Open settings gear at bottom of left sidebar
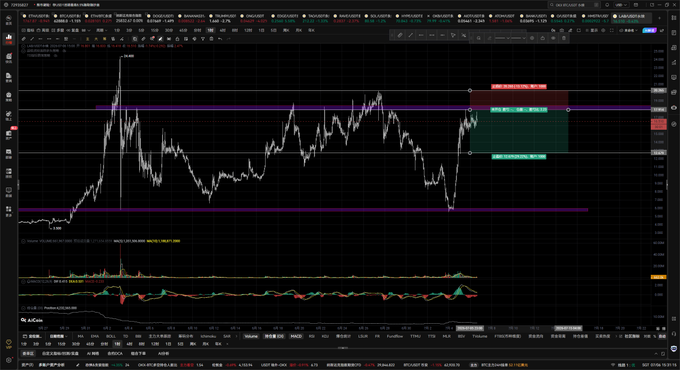Screen dimensions: 680x370 click(8, 360)
